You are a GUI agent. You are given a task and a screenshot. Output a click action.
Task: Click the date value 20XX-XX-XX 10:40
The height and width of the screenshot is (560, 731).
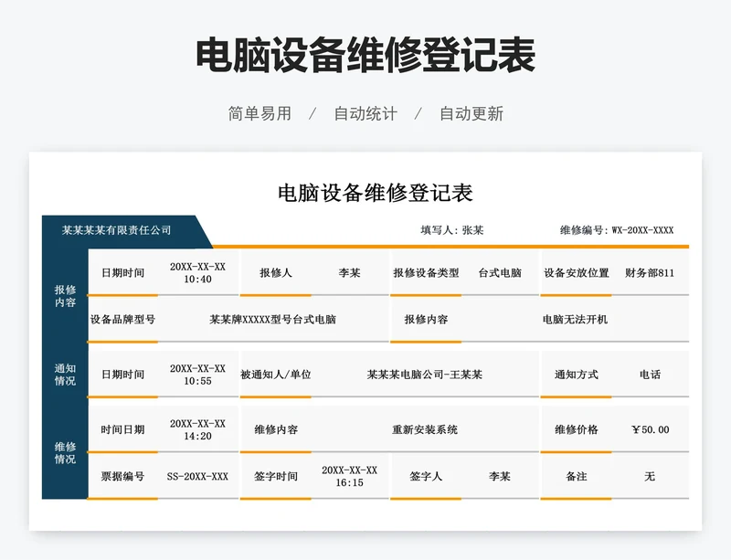coord(197,273)
